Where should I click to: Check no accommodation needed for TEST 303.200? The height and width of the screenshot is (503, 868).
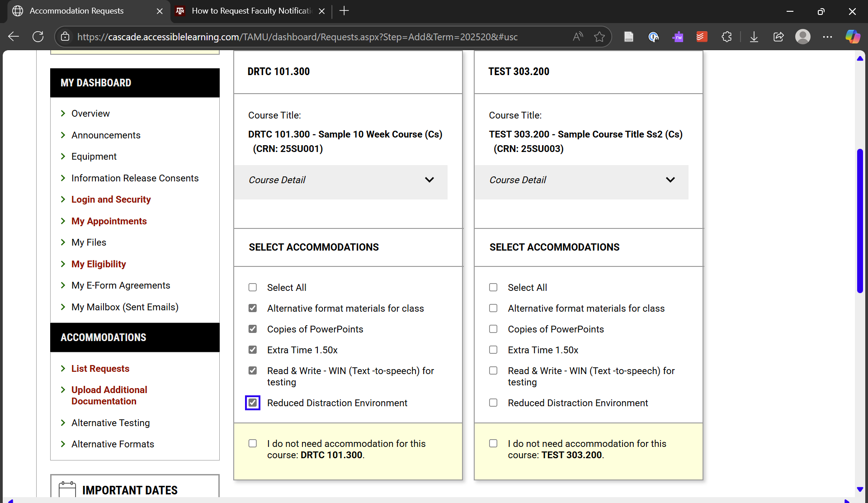point(493,443)
